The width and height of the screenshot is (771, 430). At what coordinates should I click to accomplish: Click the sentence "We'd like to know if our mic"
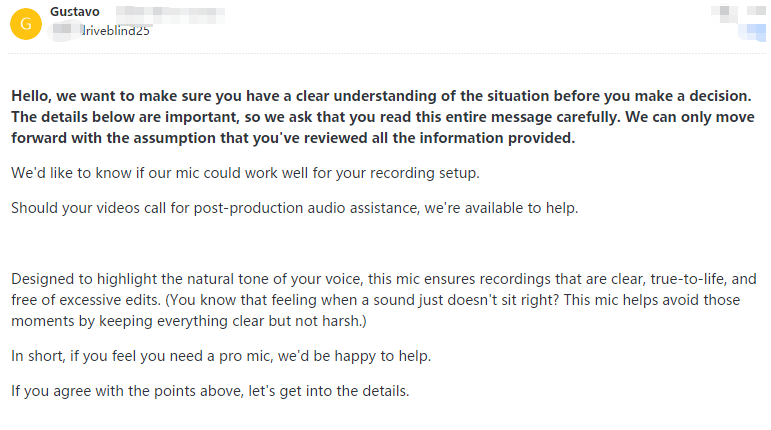(x=245, y=173)
